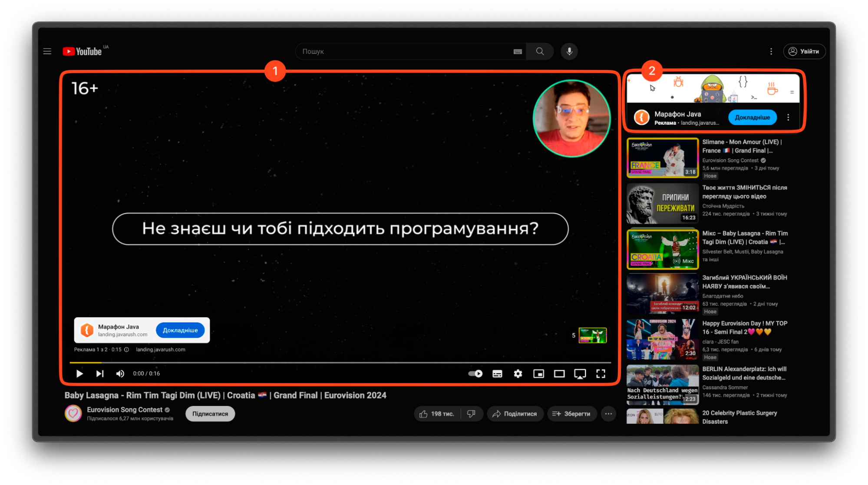Toggle subtitles in the player
Screen dimensions: 868x485
pos(497,374)
